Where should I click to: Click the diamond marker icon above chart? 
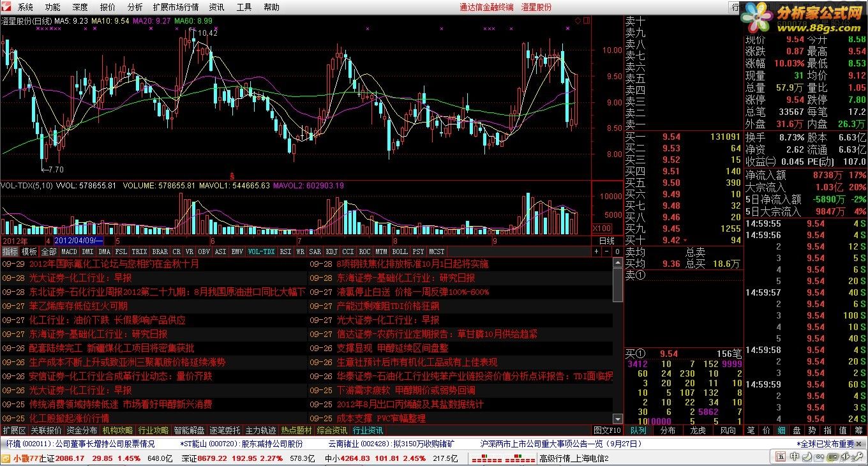(x=578, y=20)
